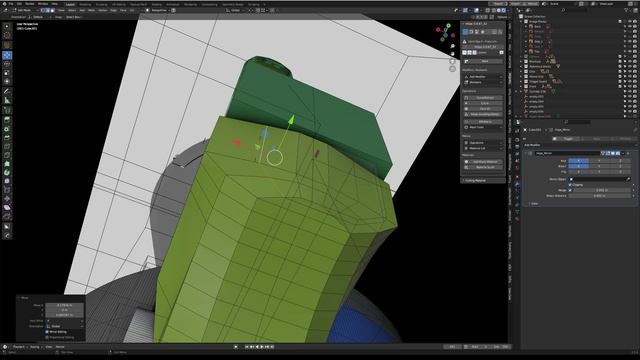Click the Bisect Distance value field
Screen dimensions: 640x360
coord(600,196)
